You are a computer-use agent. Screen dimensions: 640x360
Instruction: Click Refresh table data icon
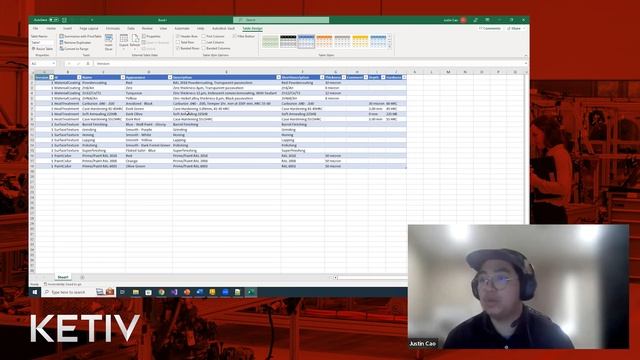point(135,38)
